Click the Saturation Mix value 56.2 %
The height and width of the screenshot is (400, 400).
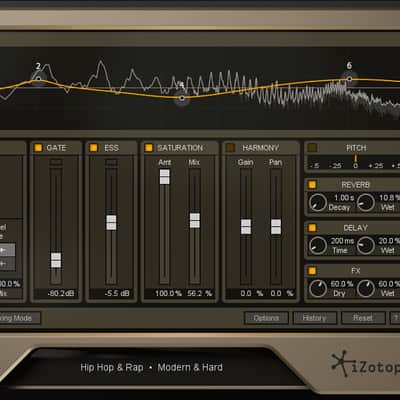point(199,293)
